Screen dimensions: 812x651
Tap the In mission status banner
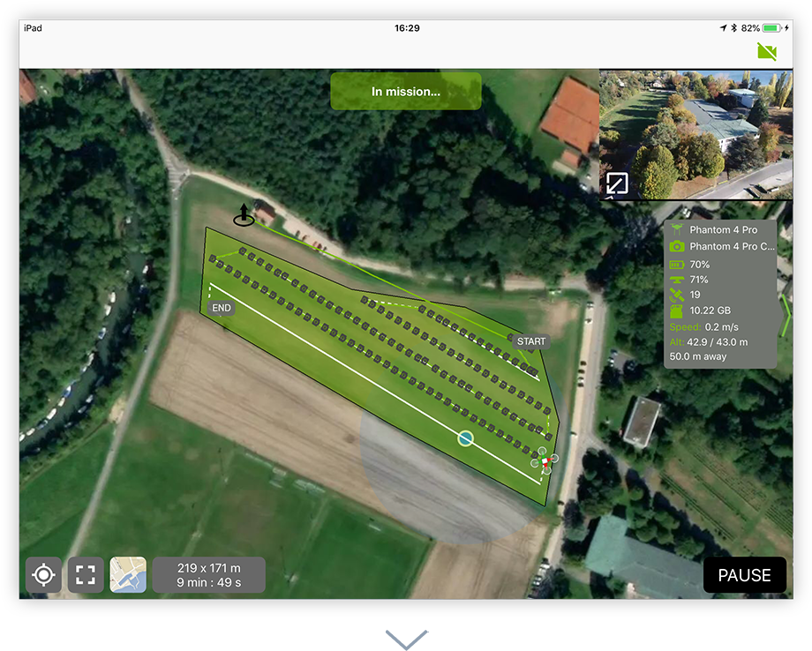(x=406, y=91)
